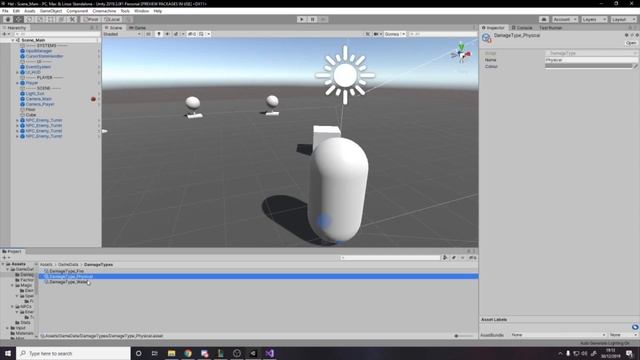This screenshot has width=640, height=360.
Task: Toggle the 2D scene view mode
Action: [x=149, y=34]
